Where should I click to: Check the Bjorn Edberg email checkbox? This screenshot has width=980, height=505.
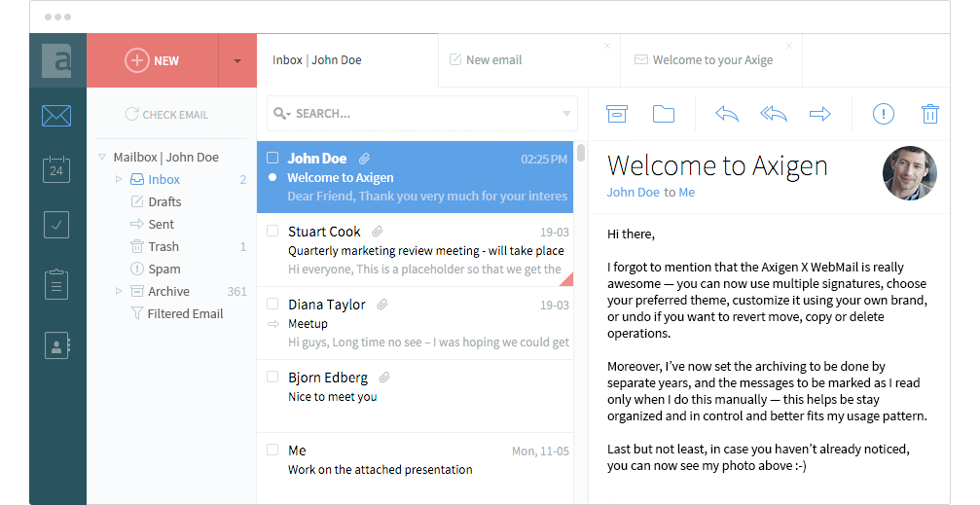(x=272, y=378)
